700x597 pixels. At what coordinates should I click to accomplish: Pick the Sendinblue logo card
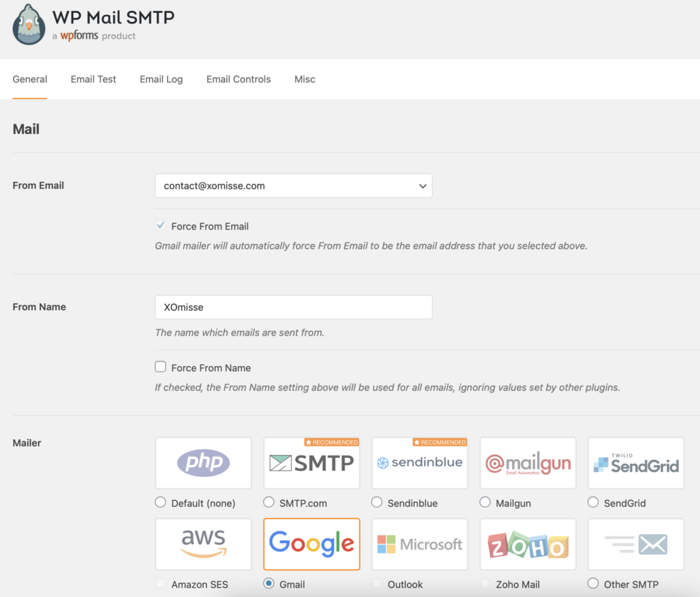(x=420, y=462)
